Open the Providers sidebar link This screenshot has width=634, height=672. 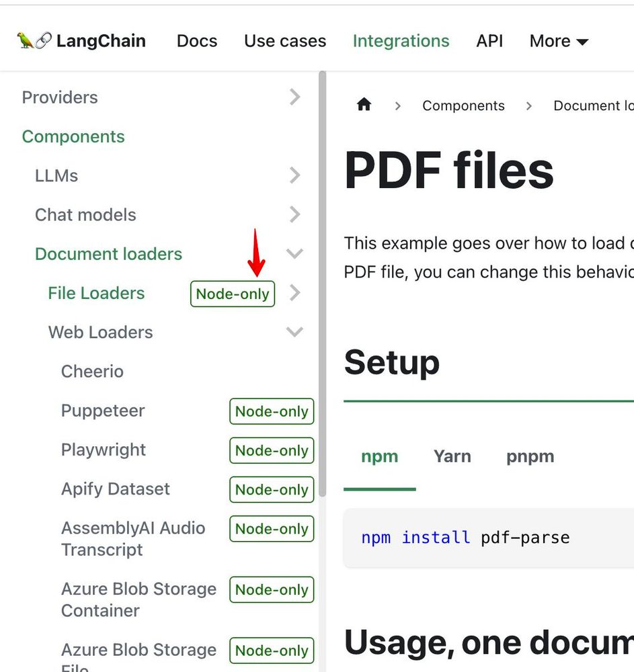point(60,97)
